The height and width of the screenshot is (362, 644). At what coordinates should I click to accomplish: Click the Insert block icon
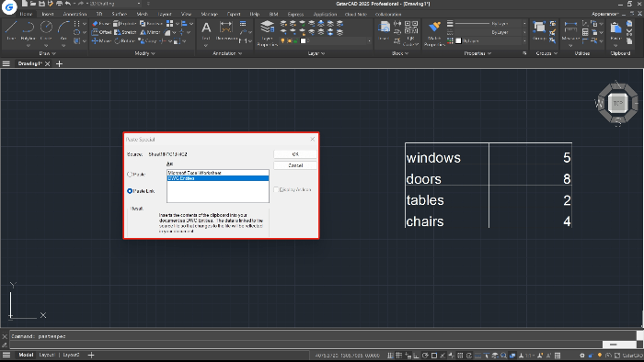click(x=384, y=28)
